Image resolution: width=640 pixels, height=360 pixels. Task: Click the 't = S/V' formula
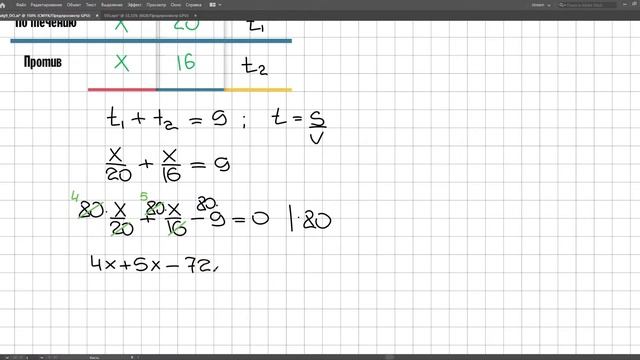coord(299,127)
